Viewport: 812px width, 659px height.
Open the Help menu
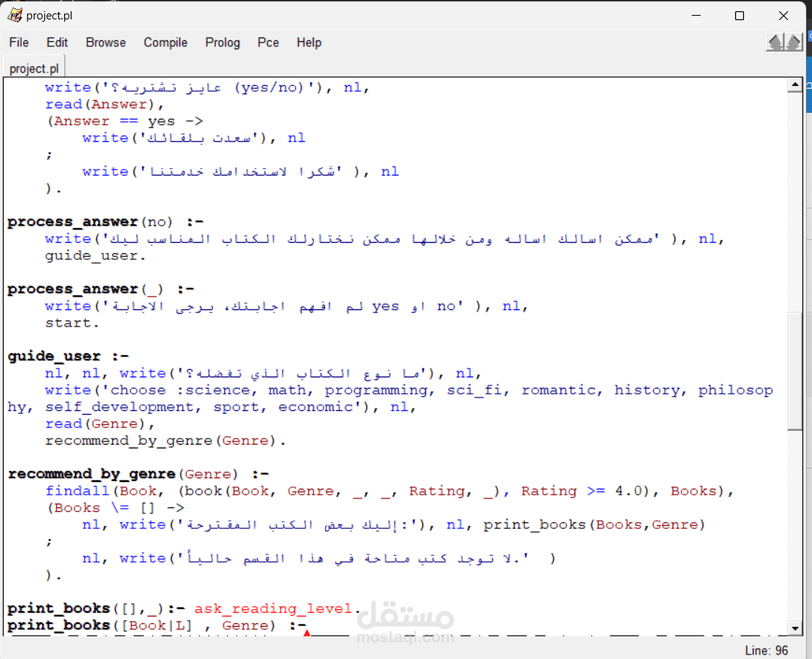click(x=309, y=43)
